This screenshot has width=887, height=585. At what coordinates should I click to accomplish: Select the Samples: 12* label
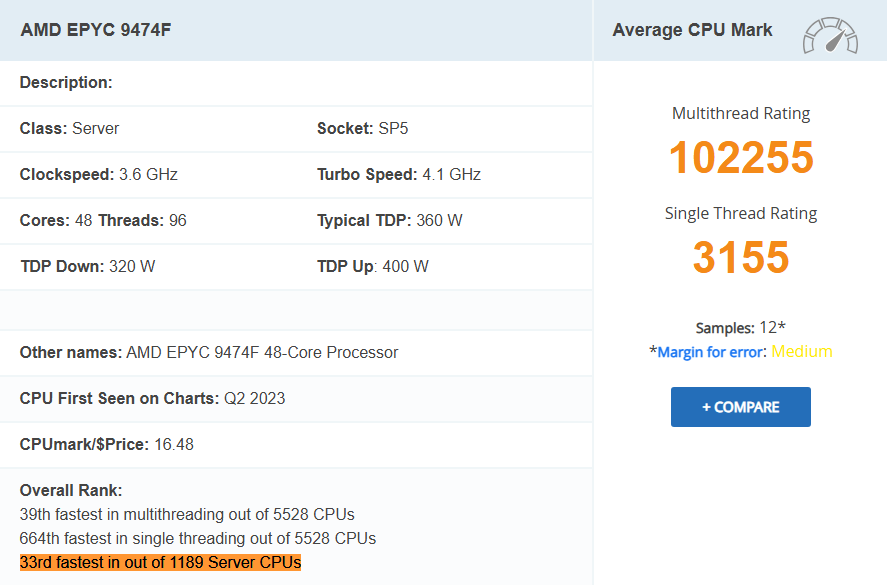click(740, 327)
